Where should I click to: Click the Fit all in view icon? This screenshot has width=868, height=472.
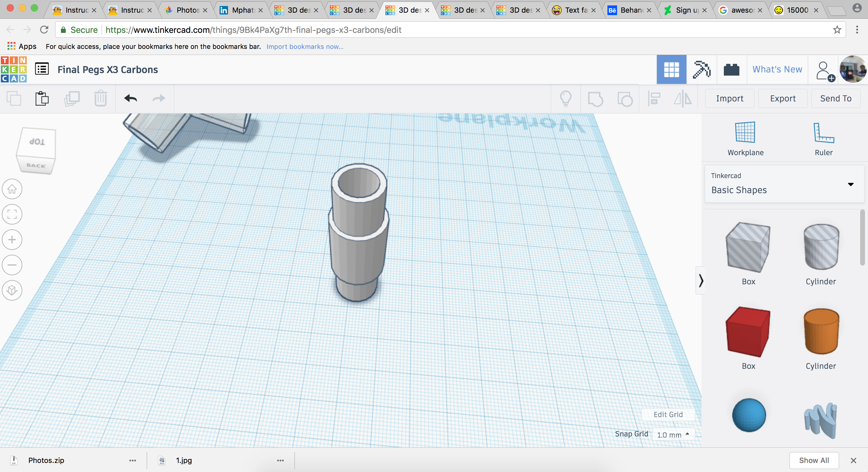pos(12,214)
